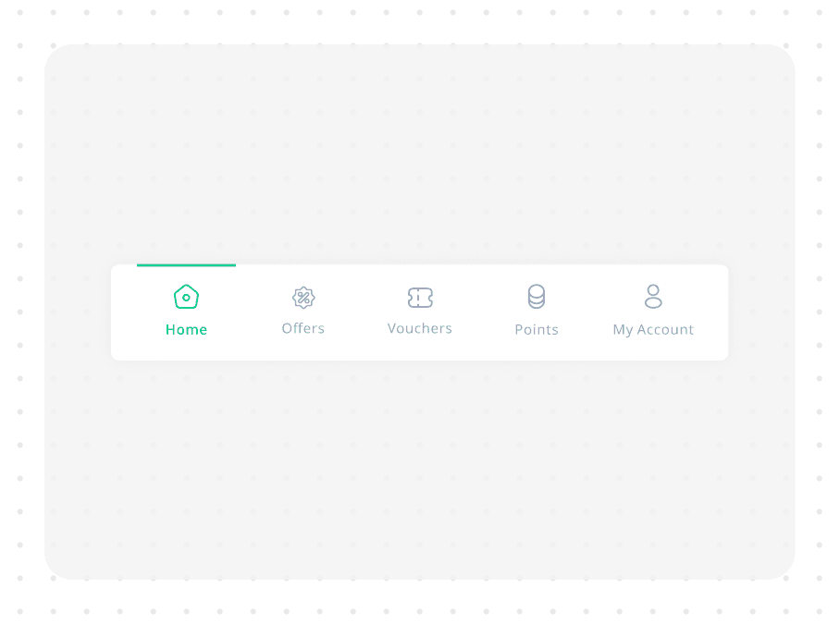Select the Offers percent badge icon
The width and height of the screenshot is (840, 624).
pos(303,297)
